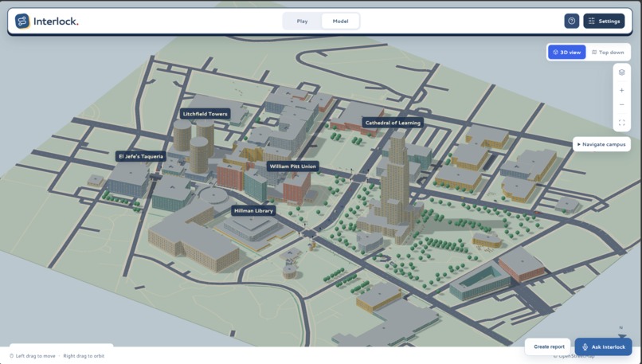Click the cube icon in 3D view
Viewport: 642px width, 364px height.
(556, 53)
